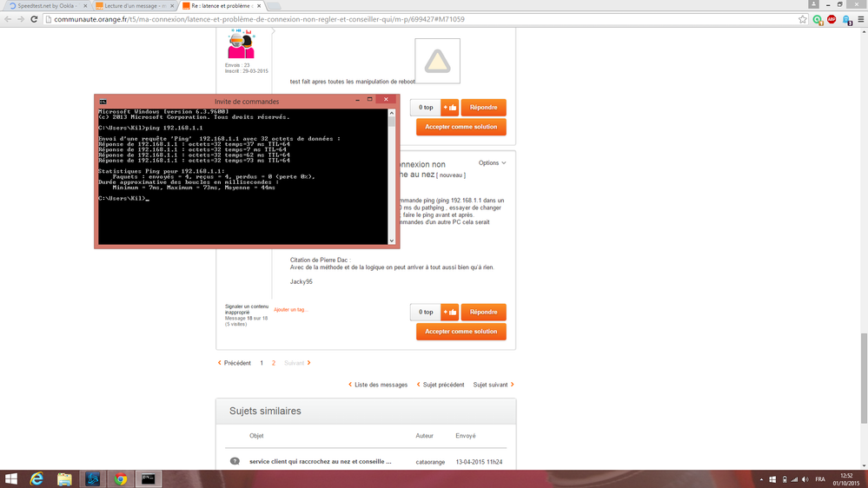This screenshot has width=868, height=488.
Task: Open Command Prompt window system menu icon
Action: pos(103,102)
